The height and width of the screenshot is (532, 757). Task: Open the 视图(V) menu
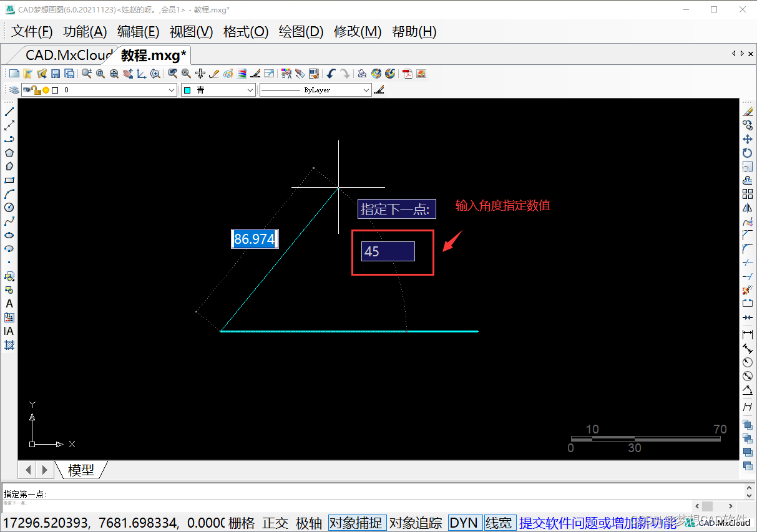coord(192,32)
